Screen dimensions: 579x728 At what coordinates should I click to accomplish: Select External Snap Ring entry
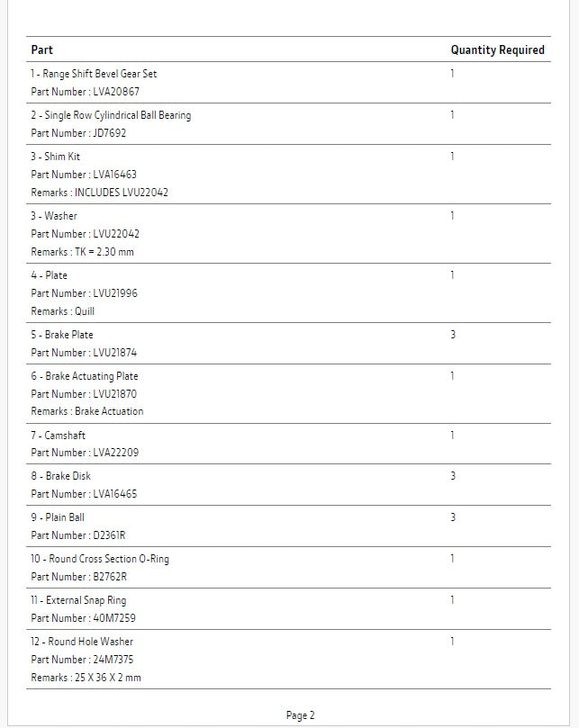point(78,600)
